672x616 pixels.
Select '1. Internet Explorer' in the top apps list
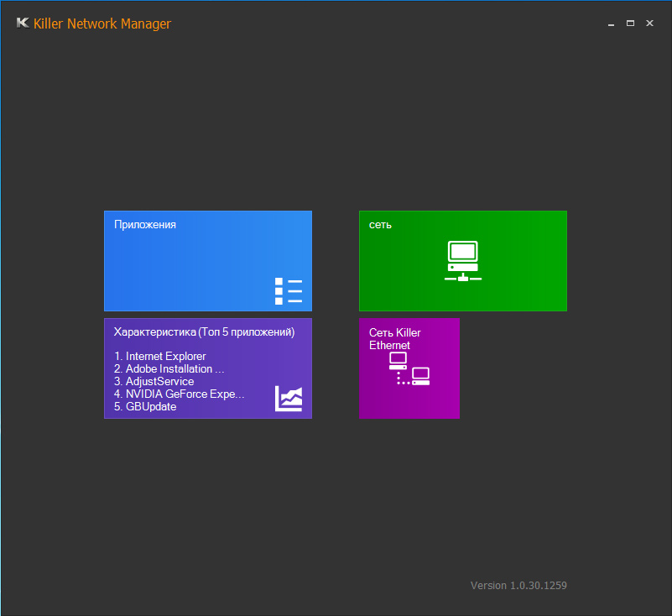pyautogui.click(x=160, y=356)
